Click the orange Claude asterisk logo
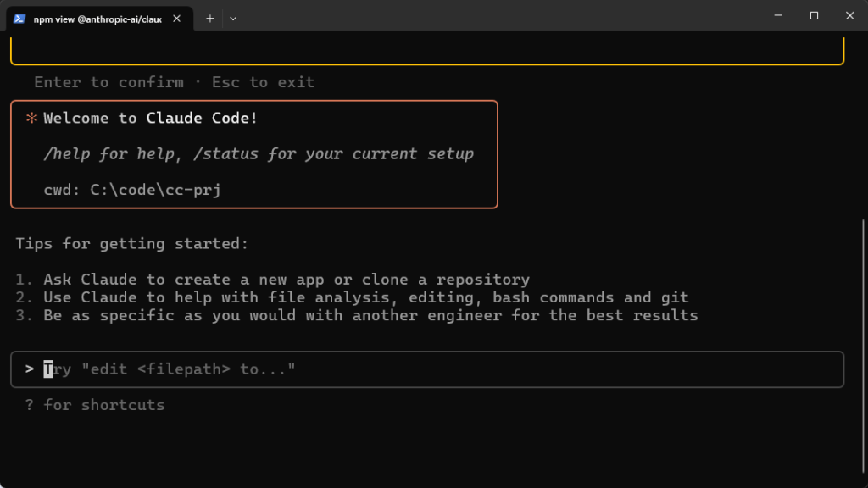 (31, 118)
